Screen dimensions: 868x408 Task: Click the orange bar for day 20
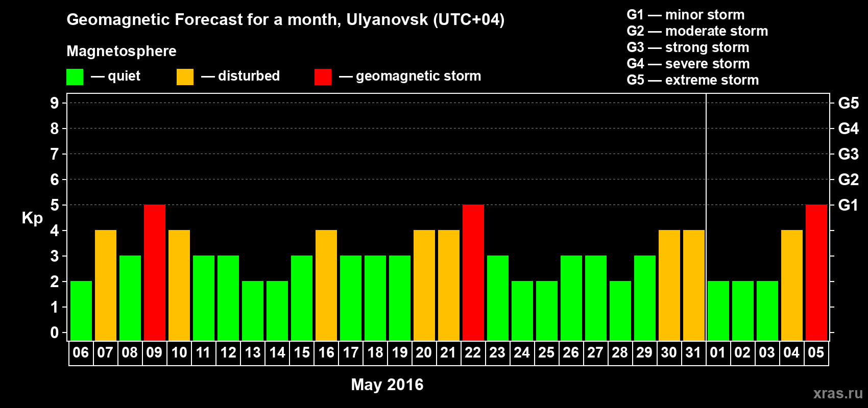coord(424,286)
